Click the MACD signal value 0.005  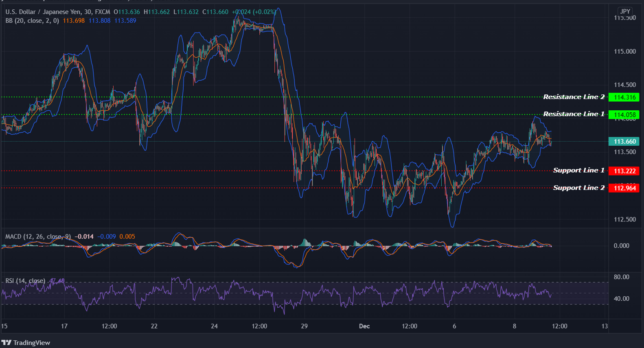[127, 236]
